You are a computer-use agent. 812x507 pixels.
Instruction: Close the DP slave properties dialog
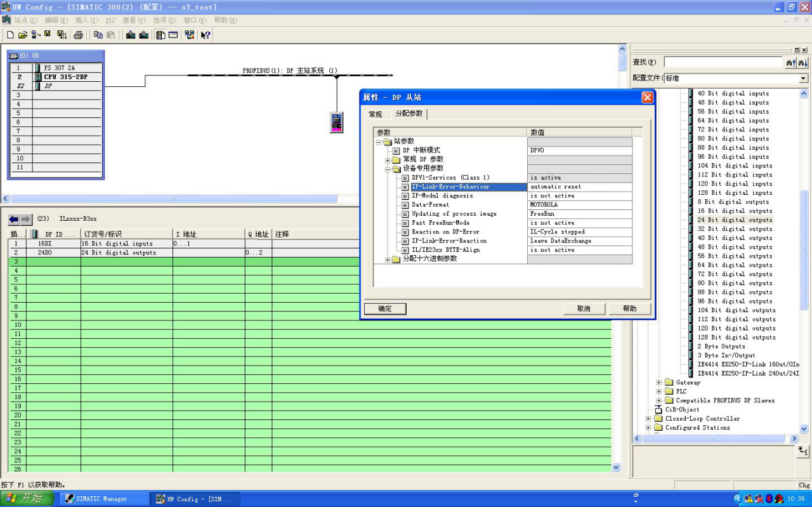[647, 97]
